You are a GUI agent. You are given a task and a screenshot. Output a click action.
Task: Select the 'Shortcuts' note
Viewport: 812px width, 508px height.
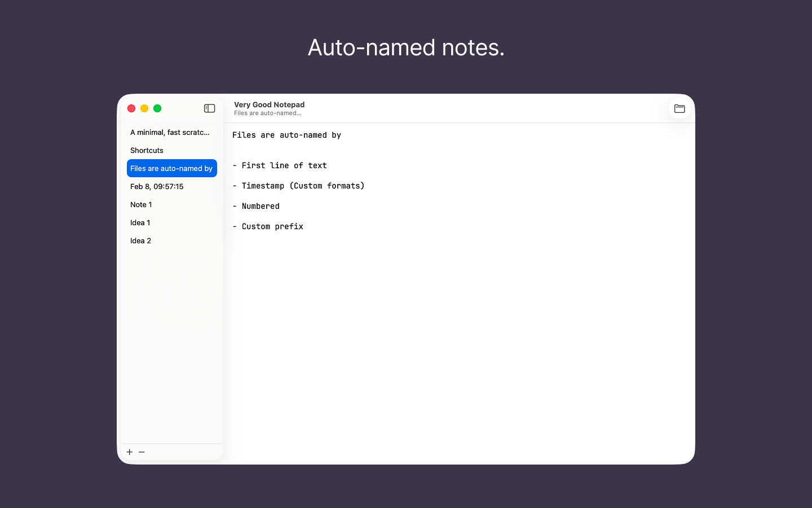pos(147,150)
